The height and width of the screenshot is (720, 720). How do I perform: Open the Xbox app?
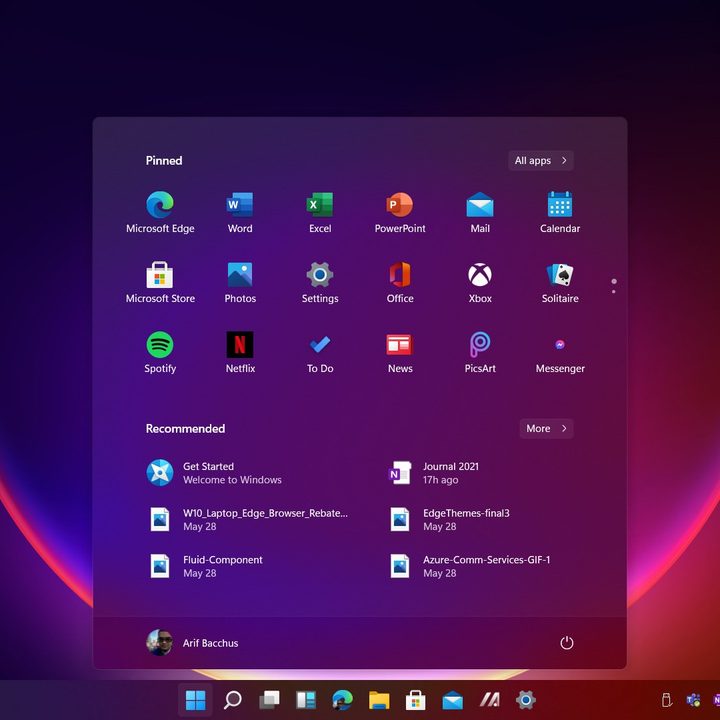tap(480, 282)
